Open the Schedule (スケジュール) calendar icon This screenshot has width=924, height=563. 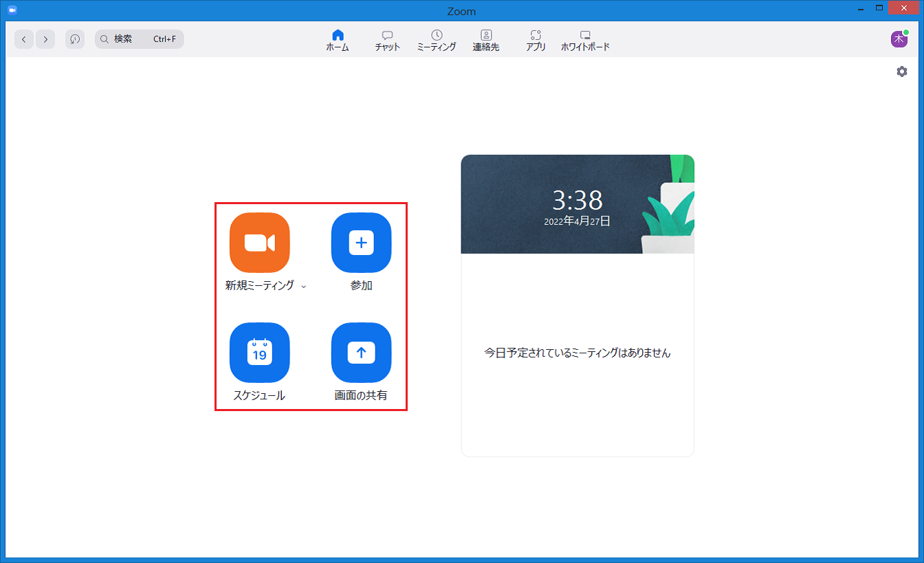[259, 353]
